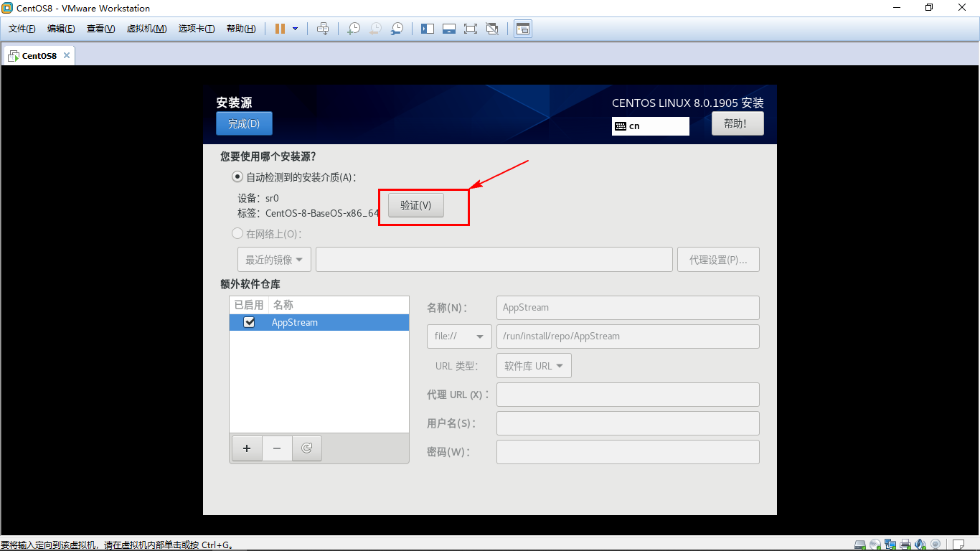Click the CENTOS LINUX 8.0.1905 安装 text
Viewport: 980px width, 551px height.
pyautogui.click(x=688, y=103)
